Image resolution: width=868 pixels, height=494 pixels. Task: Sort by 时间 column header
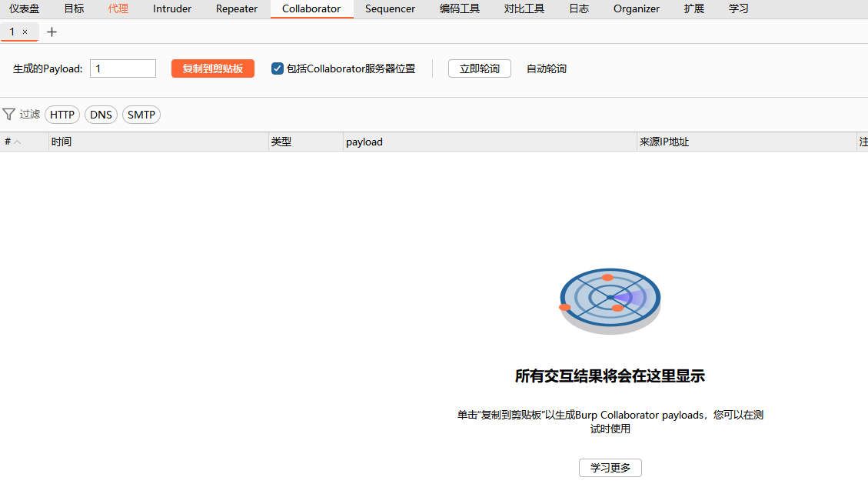coord(62,142)
